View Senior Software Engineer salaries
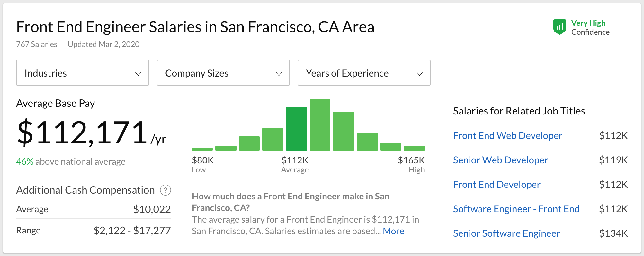This screenshot has height=256, width=644. point(506,233)
